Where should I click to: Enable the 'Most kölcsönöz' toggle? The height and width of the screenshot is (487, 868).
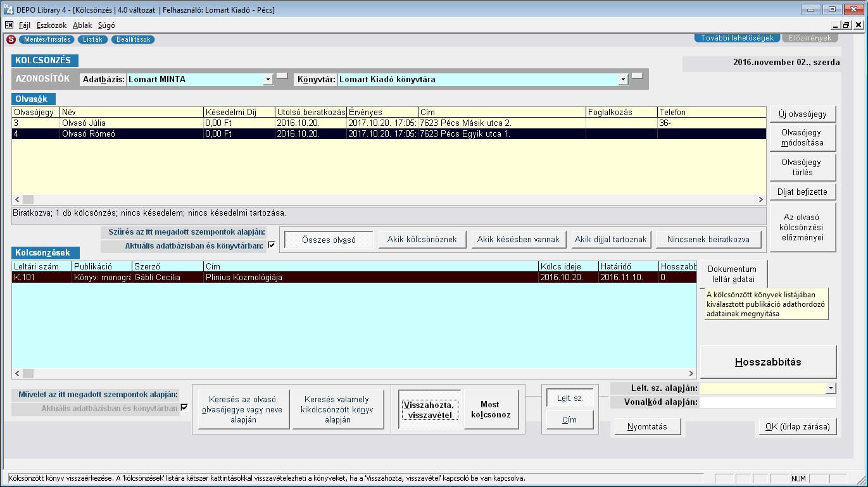pyautogui.click(x=489, y=409)
